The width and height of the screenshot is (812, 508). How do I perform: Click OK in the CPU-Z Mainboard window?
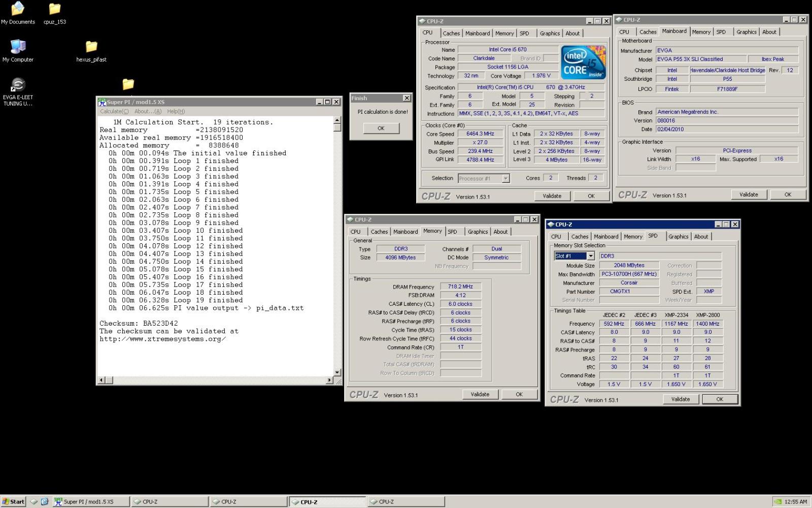click(x=788, y=195)
